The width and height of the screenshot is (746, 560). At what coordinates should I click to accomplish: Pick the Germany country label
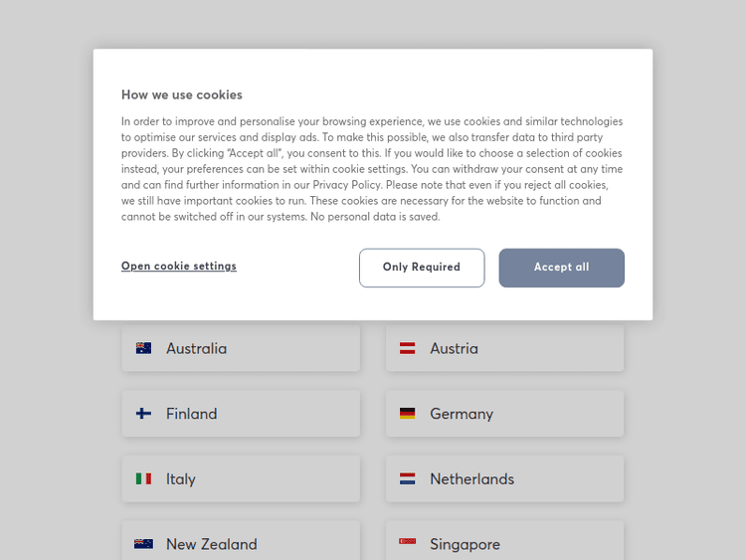point(462,414)
